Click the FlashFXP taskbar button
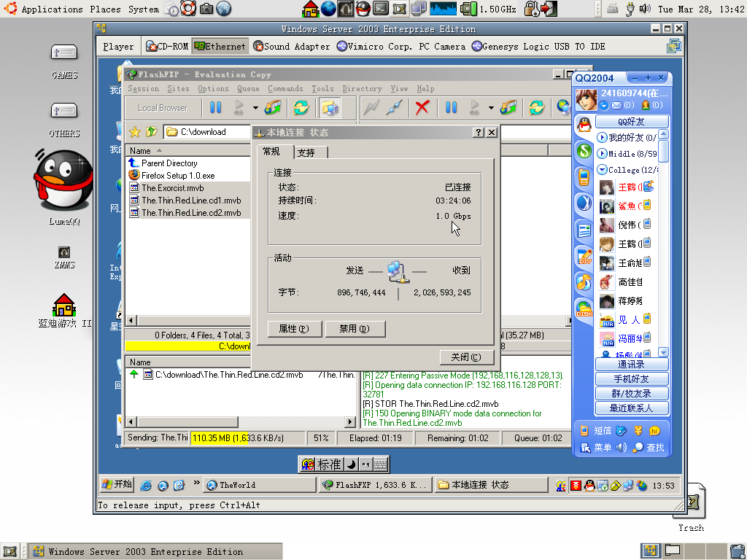This screenshot has height=560, width=747. 376,485
